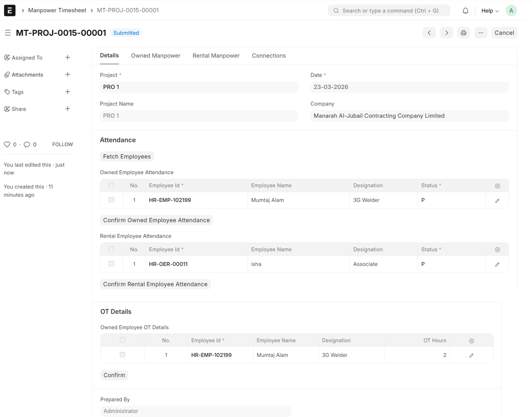Screen dimensions: 532x417
Task: Open Owned Employee Attendance table settings gear
Action: [x=497, y=186]
